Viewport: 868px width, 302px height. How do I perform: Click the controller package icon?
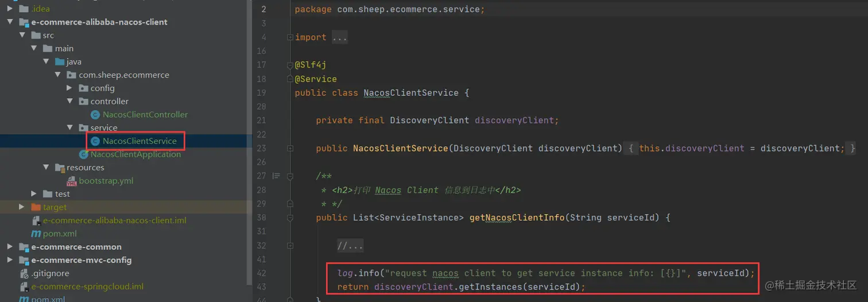tap(83, 101)
